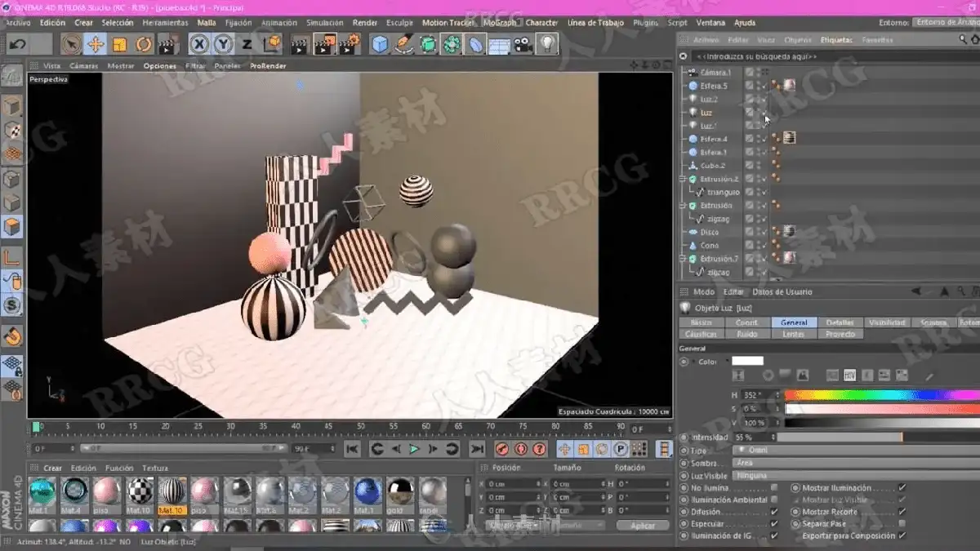Jump to the first frame of animation

pyautogui.click(x=352, y=449)
